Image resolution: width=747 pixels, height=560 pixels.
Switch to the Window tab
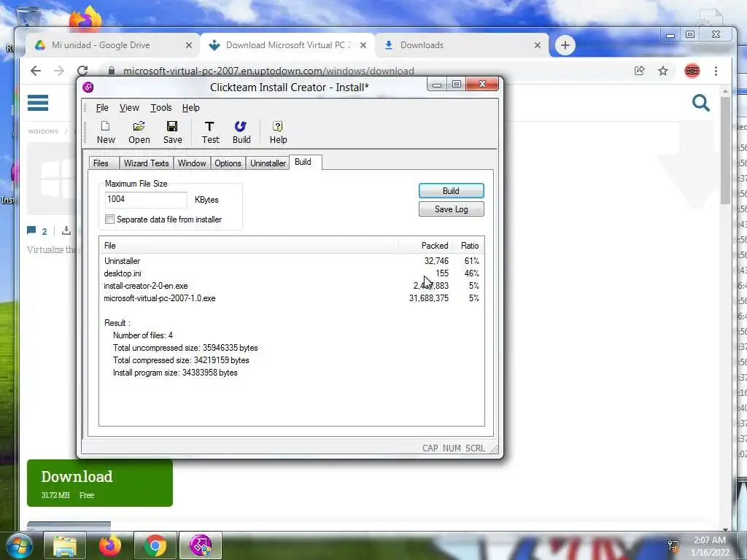pos(192,163)
